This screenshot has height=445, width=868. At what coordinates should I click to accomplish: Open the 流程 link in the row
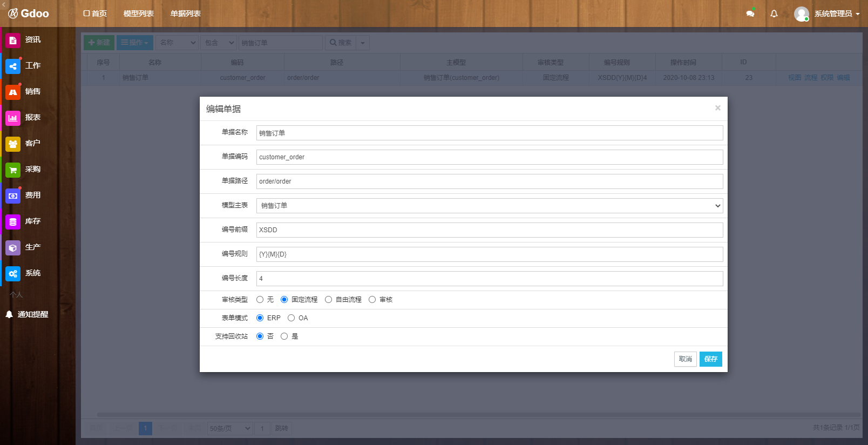pyautogui.click(x=811, y=78)
